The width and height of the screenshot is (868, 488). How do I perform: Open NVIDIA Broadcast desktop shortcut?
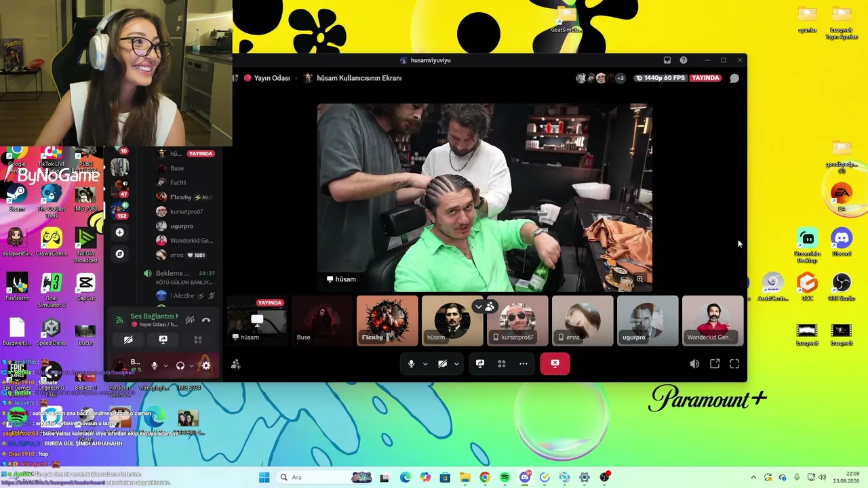pyautogui.click(x=85, y=245)
